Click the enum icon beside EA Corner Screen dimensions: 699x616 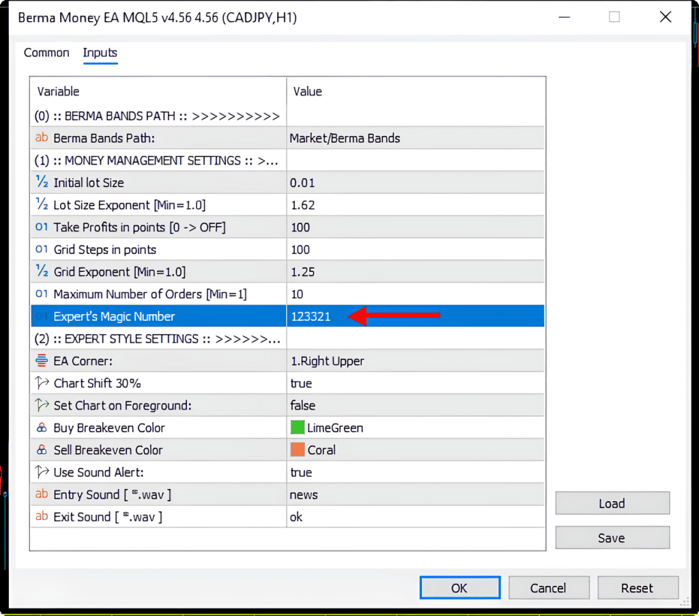click(42, 361)
